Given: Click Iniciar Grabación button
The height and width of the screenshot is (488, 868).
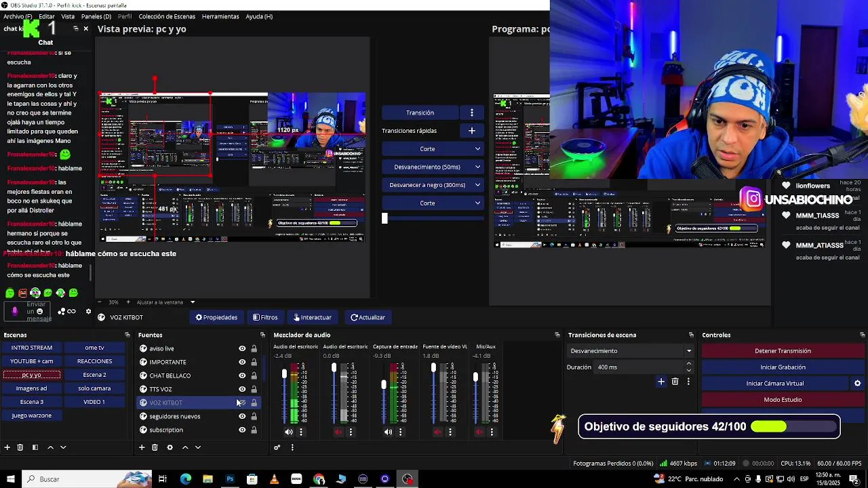Looking at the screenshot, I should 783,367.
